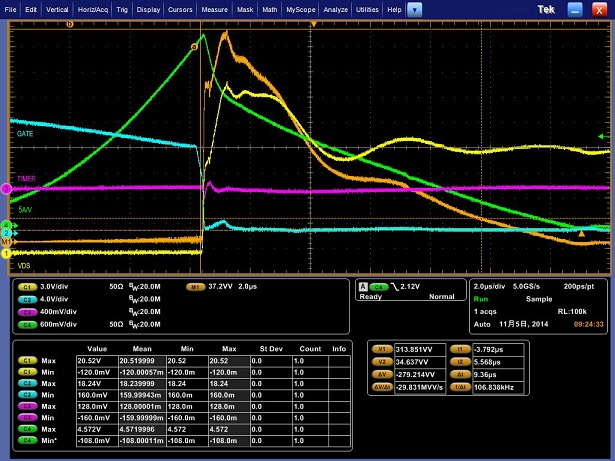Expand the menu bar dropdown arrow
Image resolution: width=615 pixels, height=461 pixels.
click(x=414, y=10)
